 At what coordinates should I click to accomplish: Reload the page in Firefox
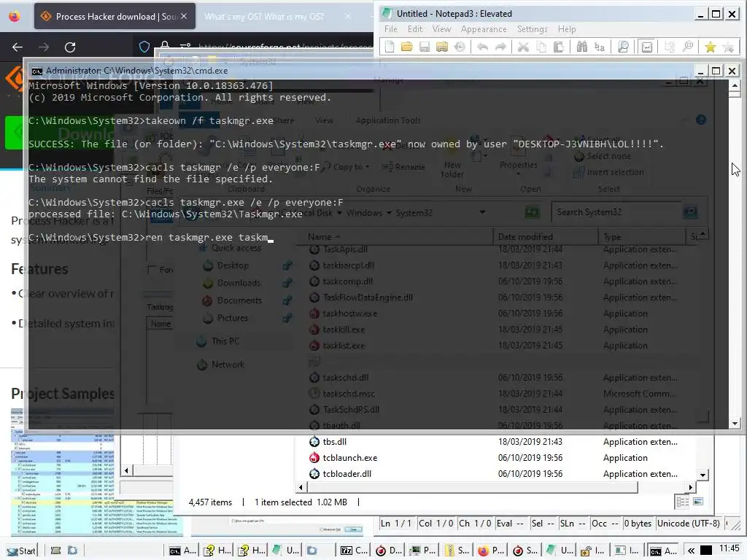[x=70, y=47]
